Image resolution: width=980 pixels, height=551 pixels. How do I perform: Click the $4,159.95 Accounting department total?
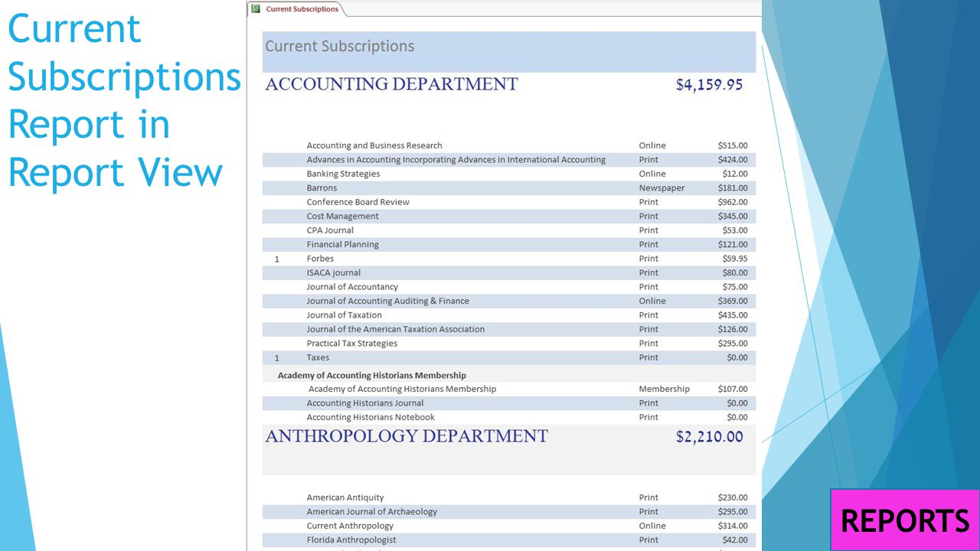click(709, 85)
